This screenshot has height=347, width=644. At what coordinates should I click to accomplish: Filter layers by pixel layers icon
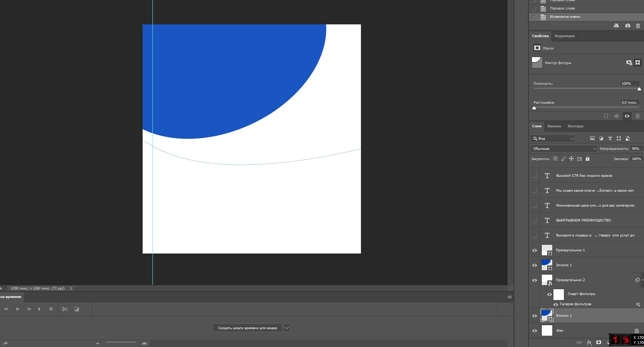tap(592, 139)
